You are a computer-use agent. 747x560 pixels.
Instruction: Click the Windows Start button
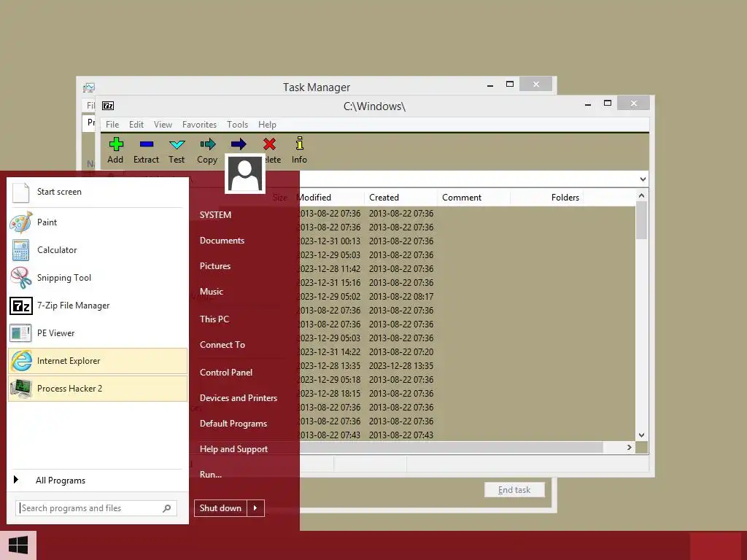tap(18, 545)
